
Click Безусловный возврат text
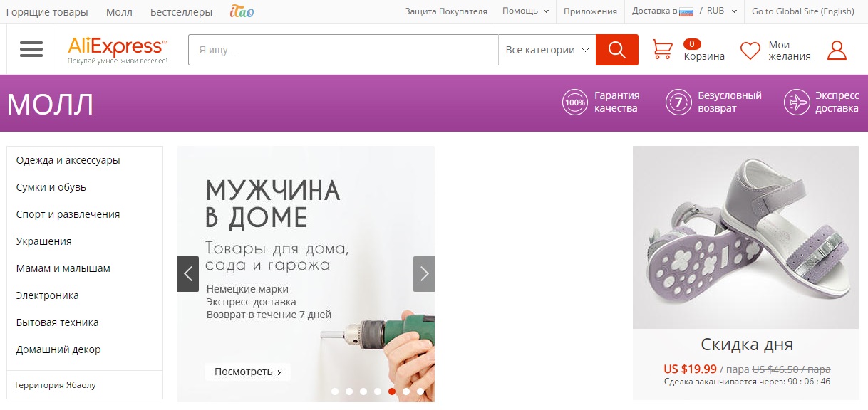pyautogui.click(x=730, y=102)
